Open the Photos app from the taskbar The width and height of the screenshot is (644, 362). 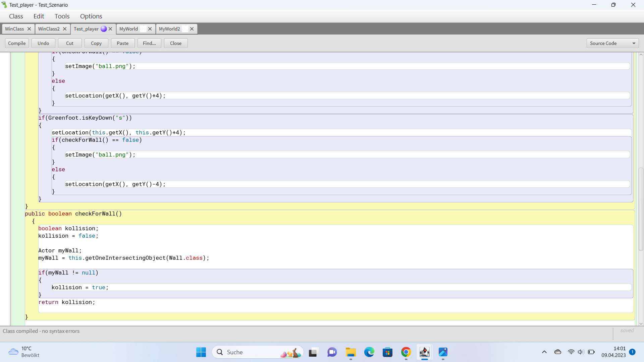click(443, 352)
